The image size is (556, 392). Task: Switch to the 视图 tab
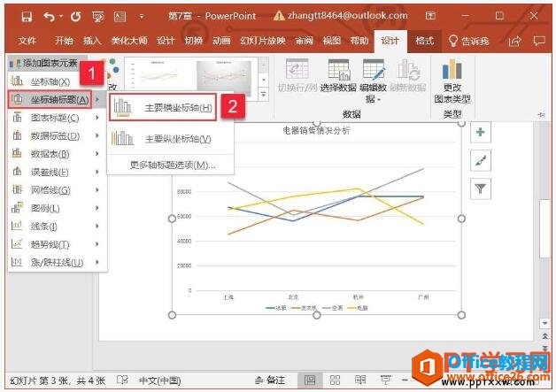coord(332,41)
